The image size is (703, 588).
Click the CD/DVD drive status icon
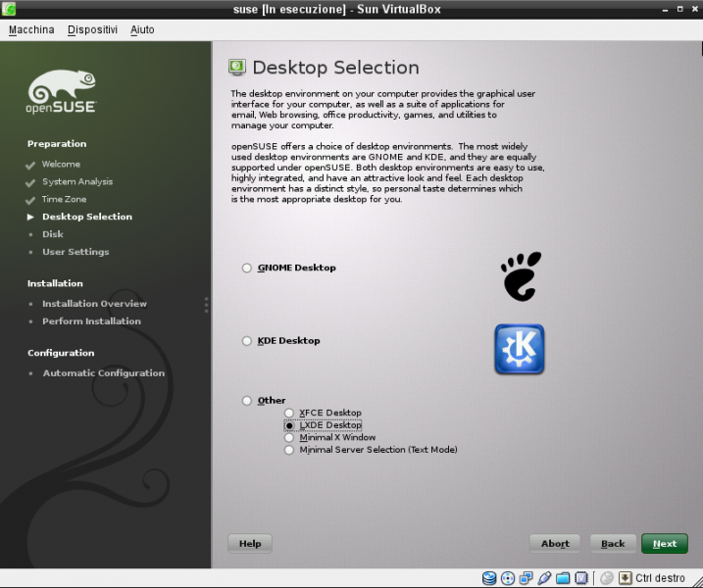508,578
